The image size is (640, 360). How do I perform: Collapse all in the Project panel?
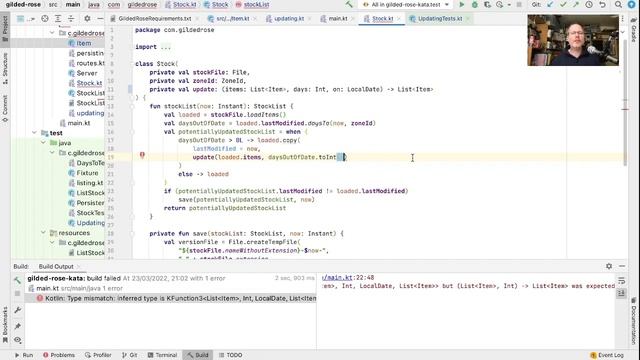pyautogui.click(x=71, y=18)
